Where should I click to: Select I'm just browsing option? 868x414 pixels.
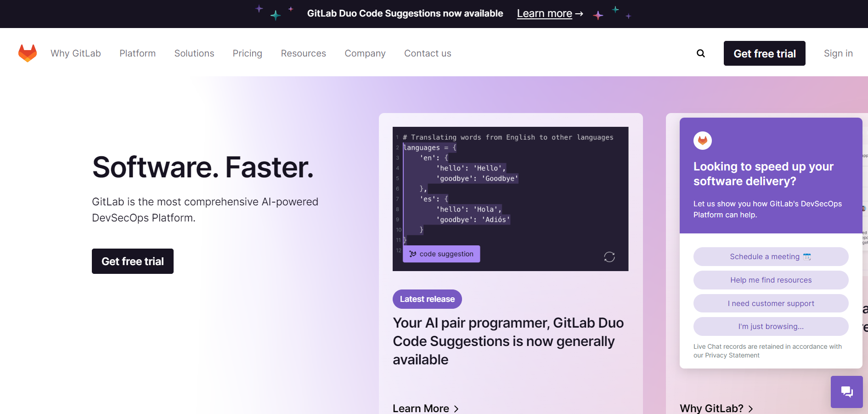click(771, 326)
